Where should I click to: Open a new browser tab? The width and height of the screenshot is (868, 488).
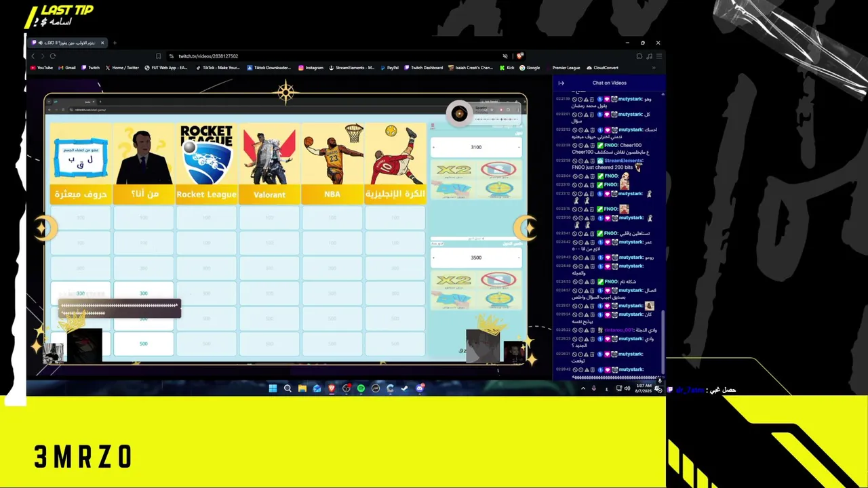[115, 43]
